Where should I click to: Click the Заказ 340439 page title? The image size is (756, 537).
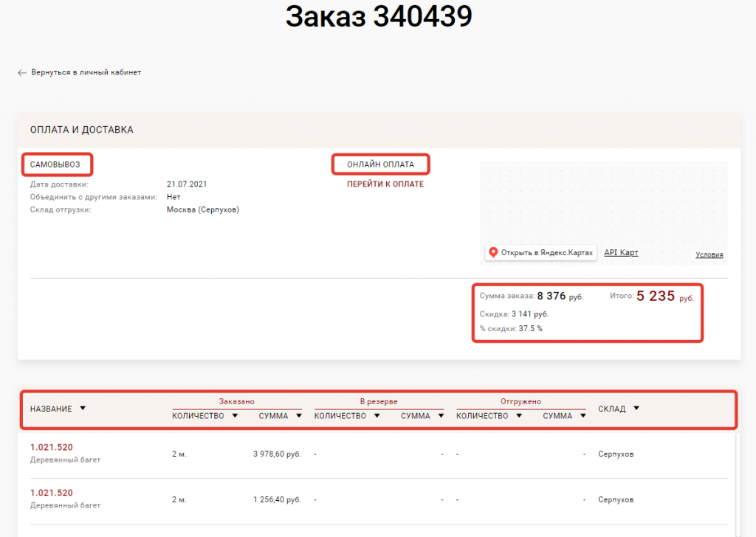378,18
